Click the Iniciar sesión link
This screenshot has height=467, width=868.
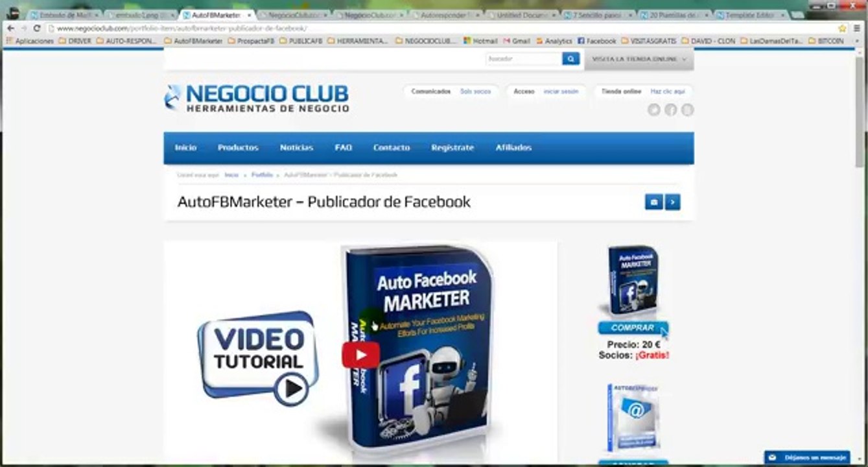(x=561, y=91)
